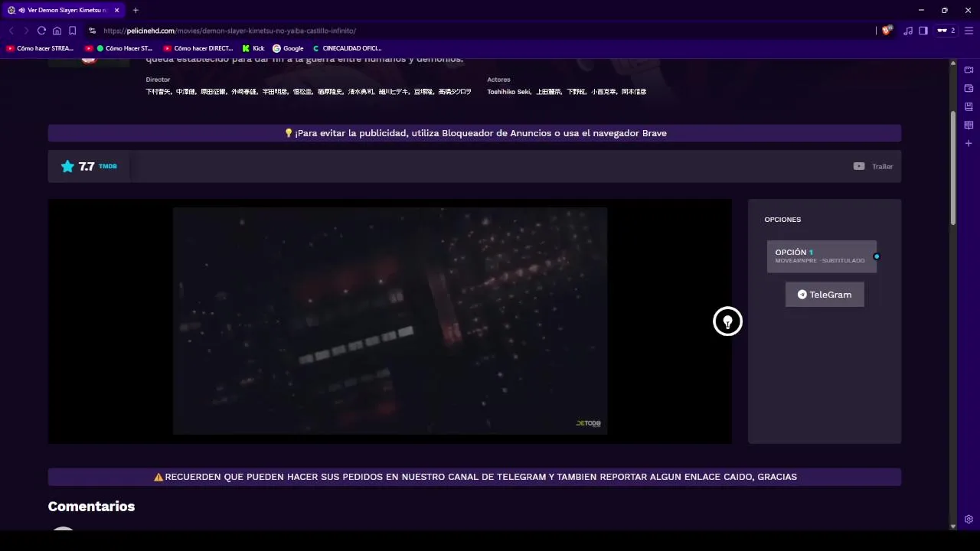Click the Comentarios heading
Viewport: 980px width, 551px height.
91,507
